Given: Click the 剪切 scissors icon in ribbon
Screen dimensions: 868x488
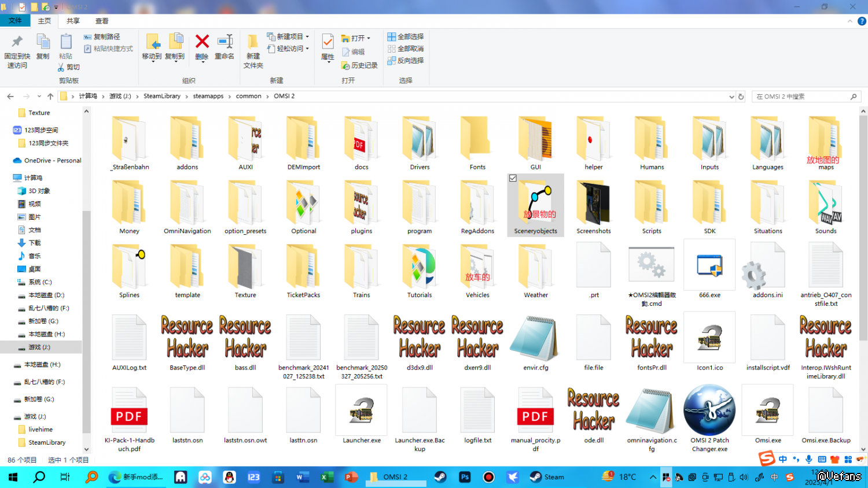Looking at the screenshot, I should tap(61, 68).
